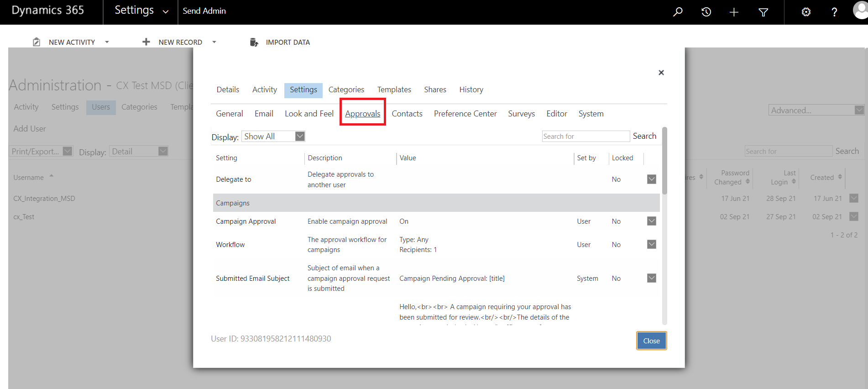The width and height of the screenshot is (868, 389).
Task: Click Search button on background page
Action: [847, 151]
